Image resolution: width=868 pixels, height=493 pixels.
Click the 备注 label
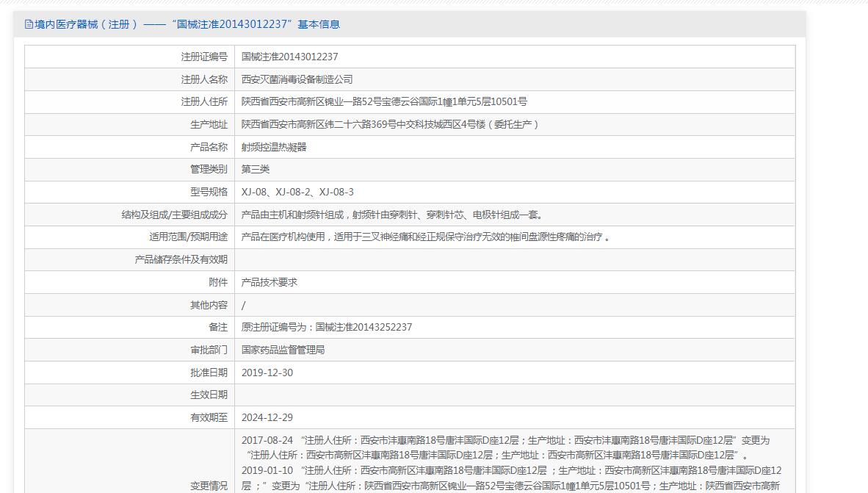click(218, 328)
